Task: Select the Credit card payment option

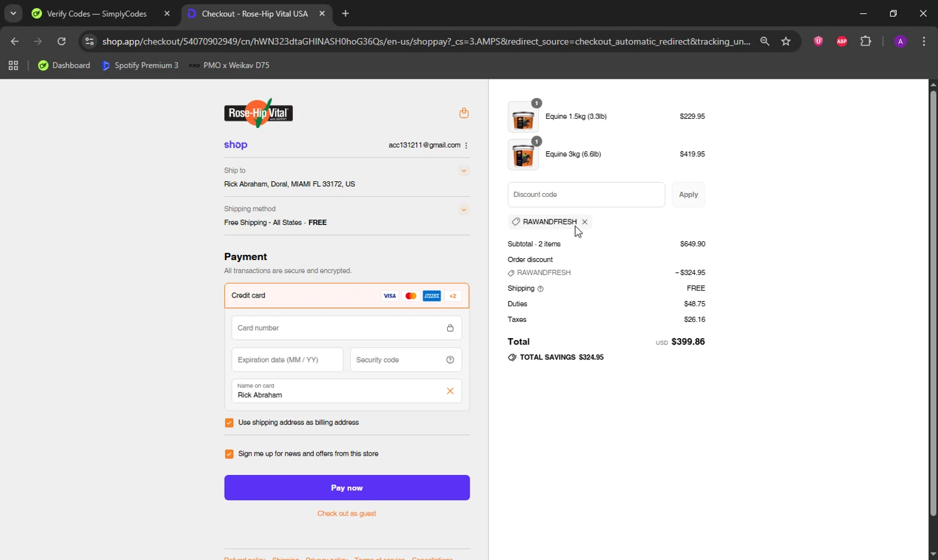Action: [346, 296]
